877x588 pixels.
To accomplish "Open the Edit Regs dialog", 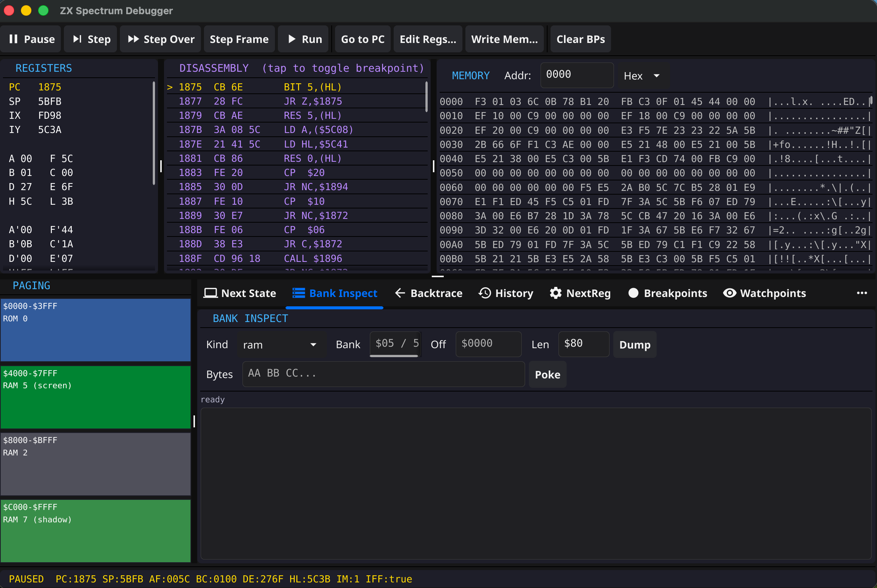I will pyautogui.click(x=428, y=39).
